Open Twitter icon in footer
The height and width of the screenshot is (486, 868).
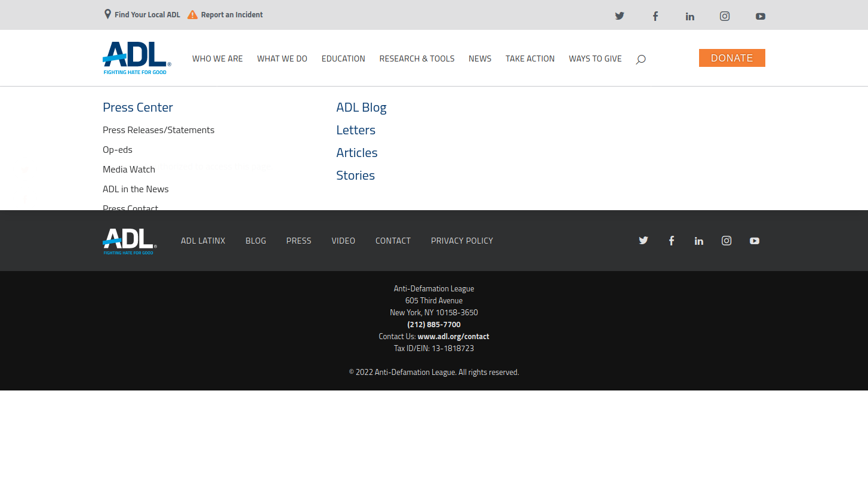643,241
